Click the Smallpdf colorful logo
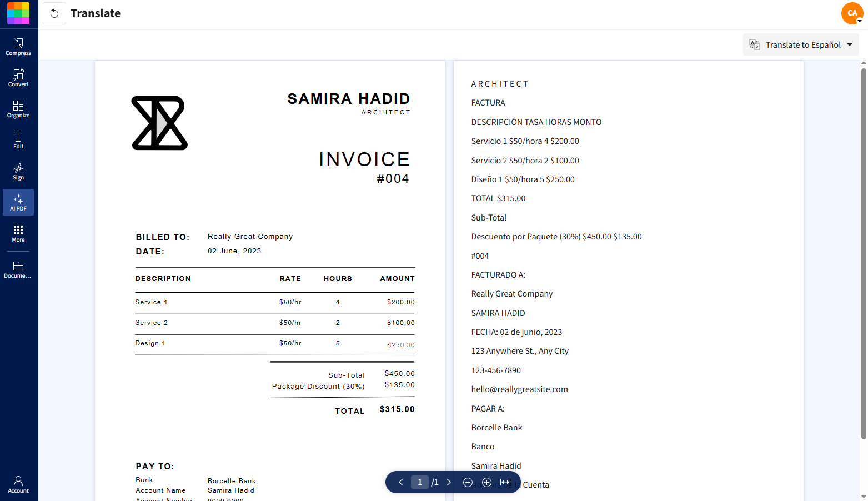Image resolution: width=868 pixels, height=501 pixels. pos(18,13)
